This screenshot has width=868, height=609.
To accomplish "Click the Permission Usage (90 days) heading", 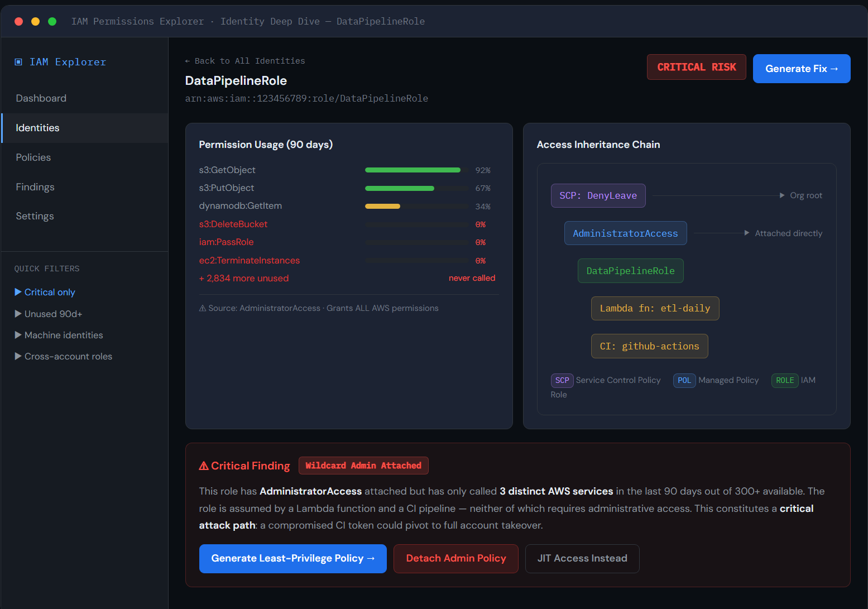I will tap(266, 145).
